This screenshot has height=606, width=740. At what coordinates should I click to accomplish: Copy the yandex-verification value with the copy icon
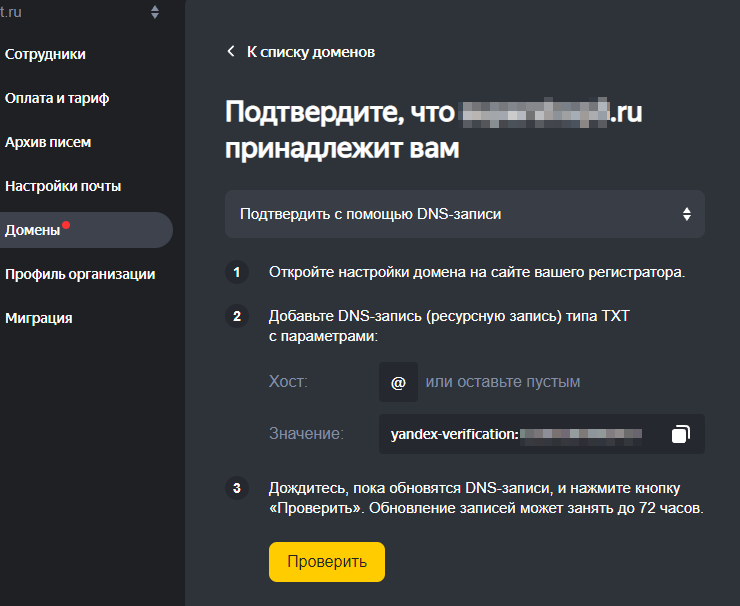(680, 434)
